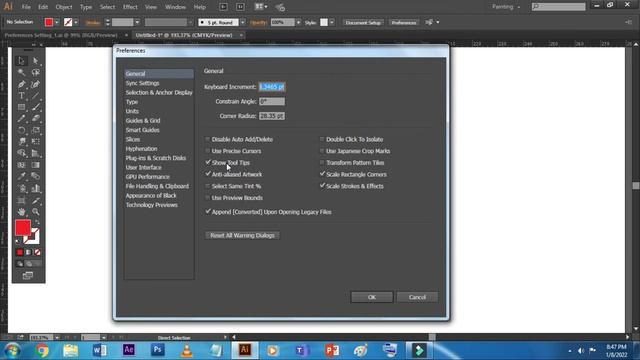
Task: Open the Effect menu
Action: pos(130,7)
